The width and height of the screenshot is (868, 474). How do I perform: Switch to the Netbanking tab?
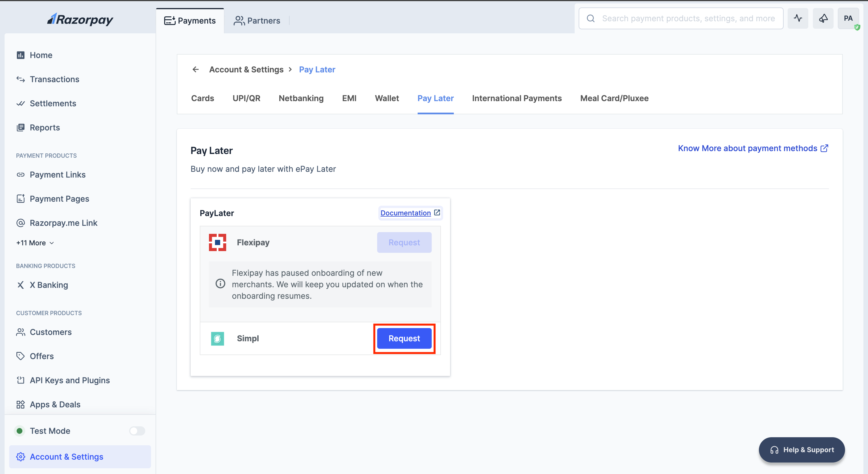[x=301, y=98]
